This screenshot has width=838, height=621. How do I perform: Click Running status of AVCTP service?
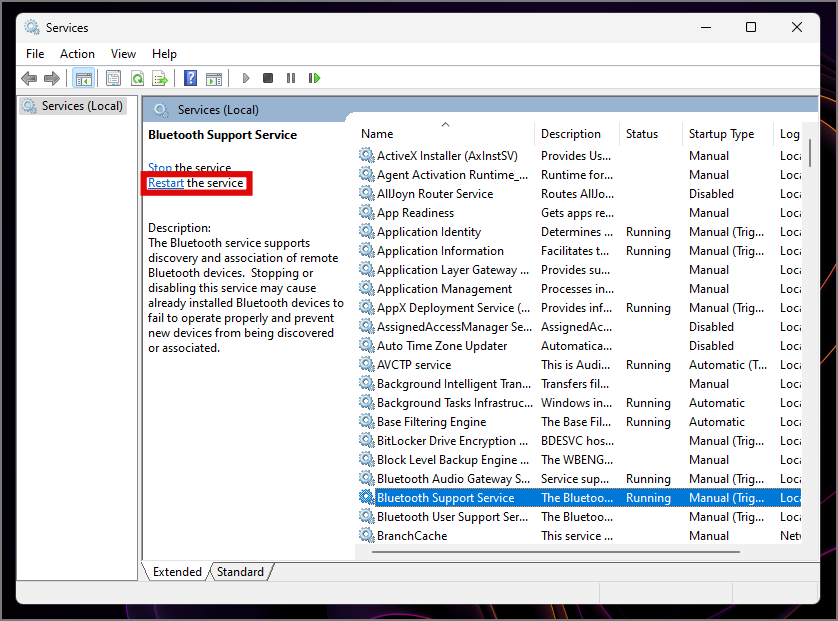coord(648,364)
